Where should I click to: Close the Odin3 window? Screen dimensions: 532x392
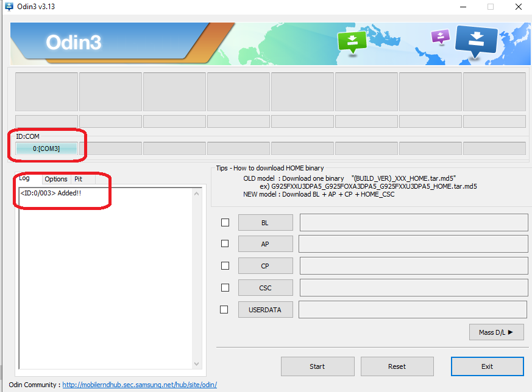(519, 7)
